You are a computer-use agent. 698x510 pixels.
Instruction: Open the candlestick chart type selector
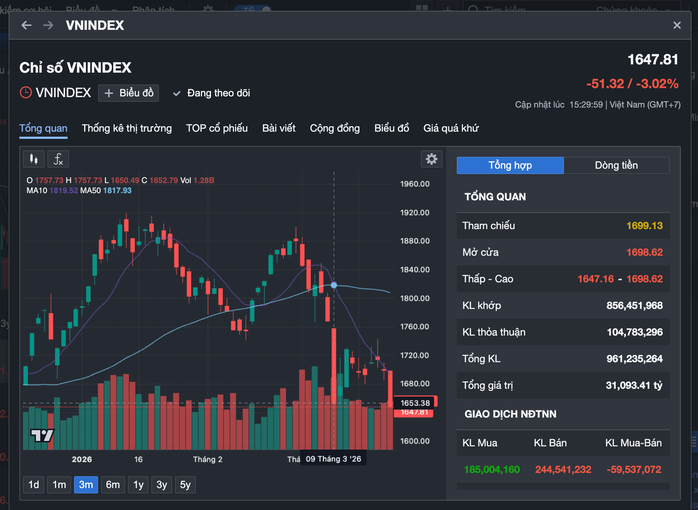click(x=34, y=159)
